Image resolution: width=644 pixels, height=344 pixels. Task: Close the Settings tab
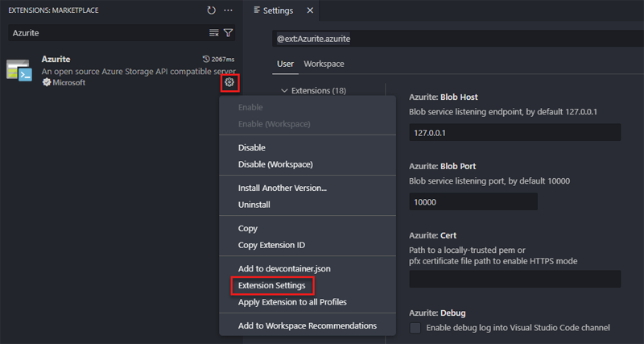pyautogui.click(x=309, y=10)
